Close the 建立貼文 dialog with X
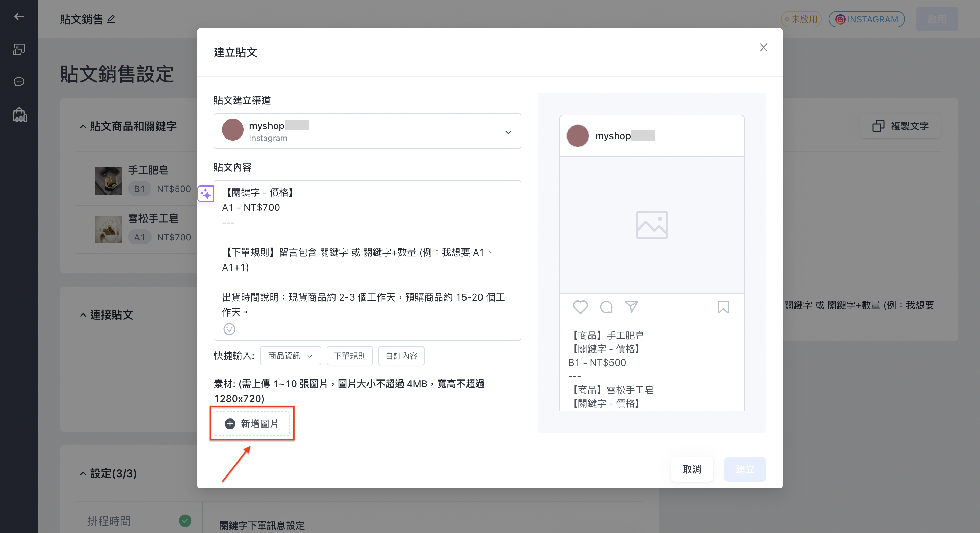 [763, 47]
